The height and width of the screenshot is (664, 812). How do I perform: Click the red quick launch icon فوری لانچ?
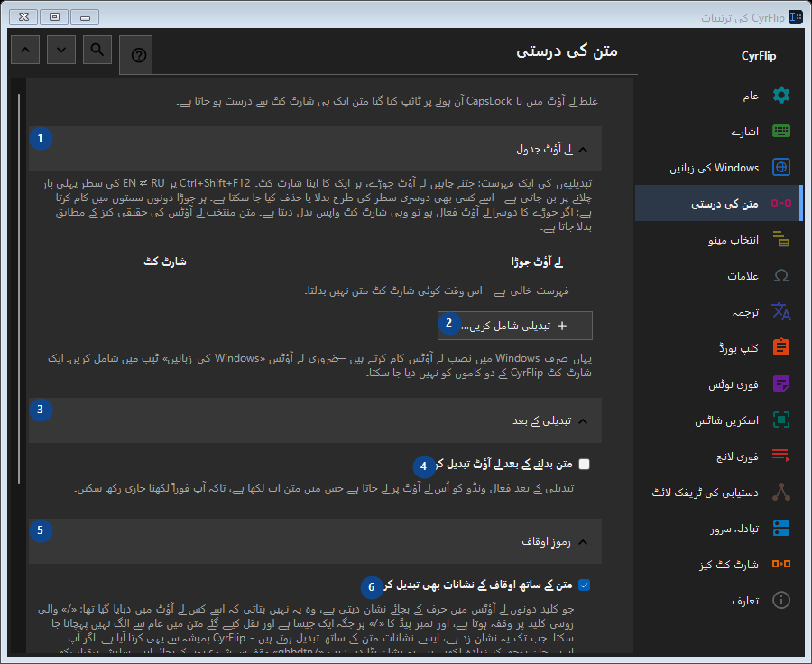click(x=781, y=456)
